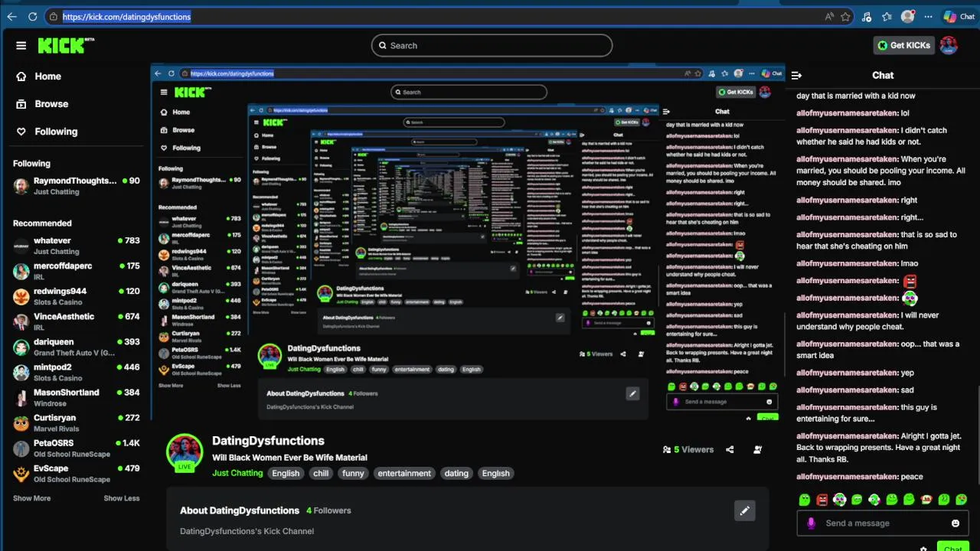Click the browser back arrow
Screen dimensions: 980x551
(x=11, y=16)
